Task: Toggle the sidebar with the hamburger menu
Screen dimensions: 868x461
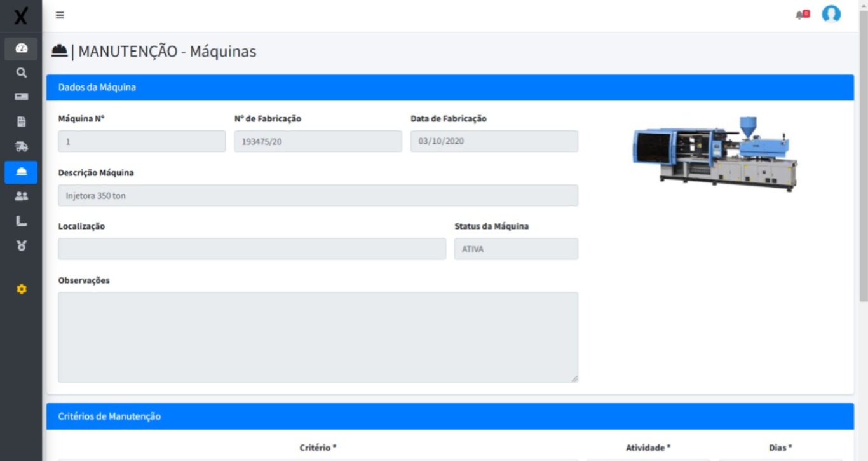Action: tap(60, 15)
